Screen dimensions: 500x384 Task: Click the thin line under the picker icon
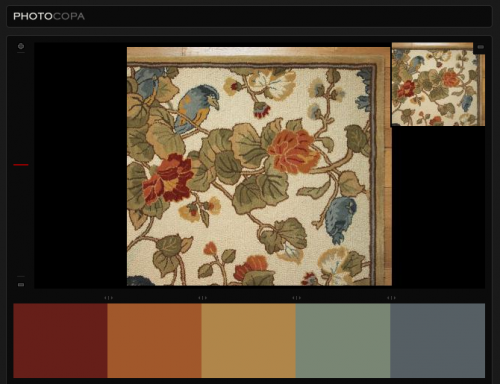tap(21, 53)
